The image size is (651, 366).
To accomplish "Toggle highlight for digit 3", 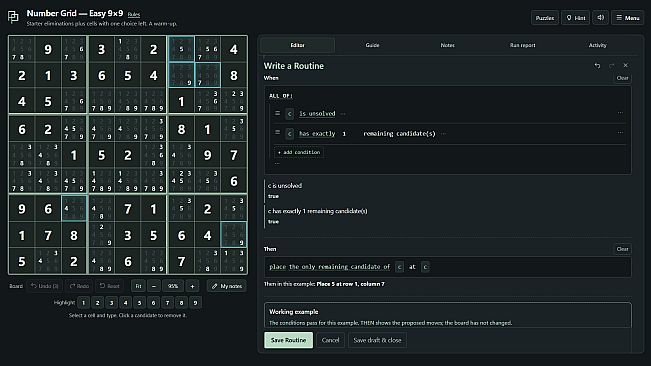I will coord(111,303).
